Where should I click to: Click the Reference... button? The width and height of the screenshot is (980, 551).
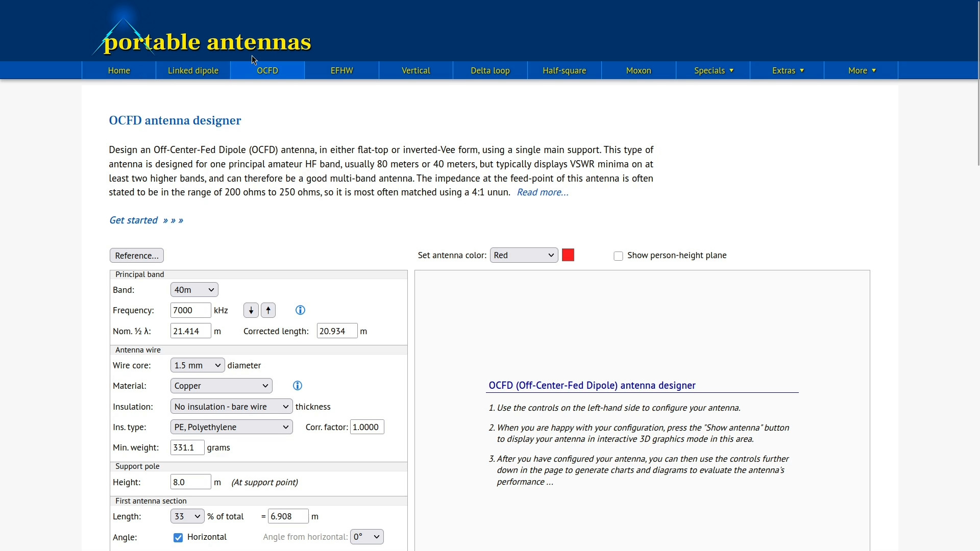coord(136,256)
